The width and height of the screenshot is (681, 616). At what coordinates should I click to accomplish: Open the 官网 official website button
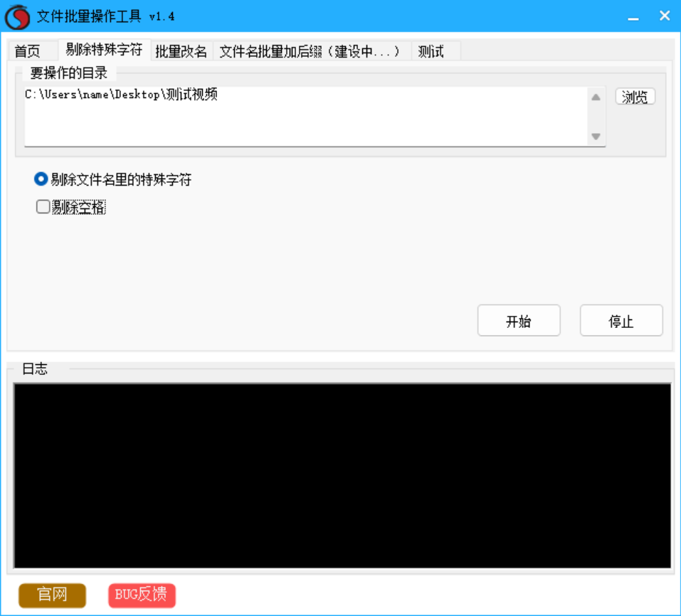[x=52, y=595]
